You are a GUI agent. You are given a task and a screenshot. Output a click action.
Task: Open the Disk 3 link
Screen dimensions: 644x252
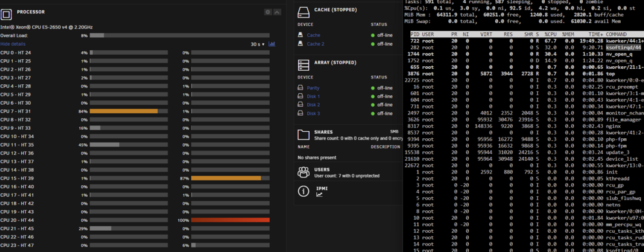tap(314, 114)
